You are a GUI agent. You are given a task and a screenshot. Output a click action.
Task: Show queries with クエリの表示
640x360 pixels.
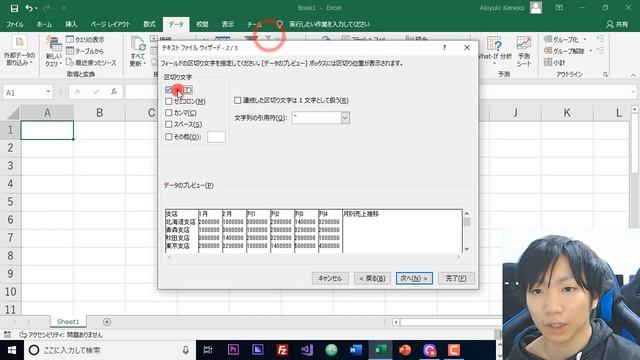pos(85,40)
